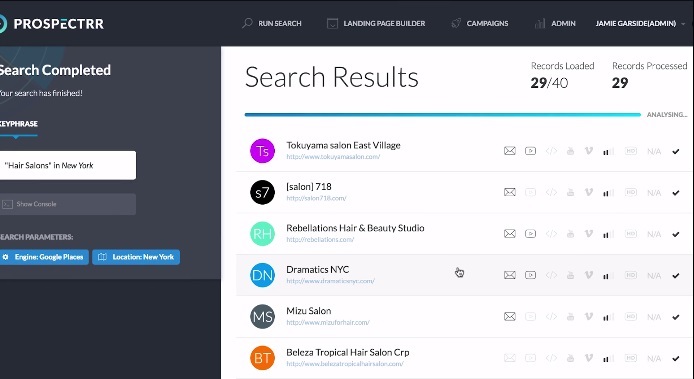Open the mizuforhair.com link
The image size is (694, 379).
click(328, 322)
